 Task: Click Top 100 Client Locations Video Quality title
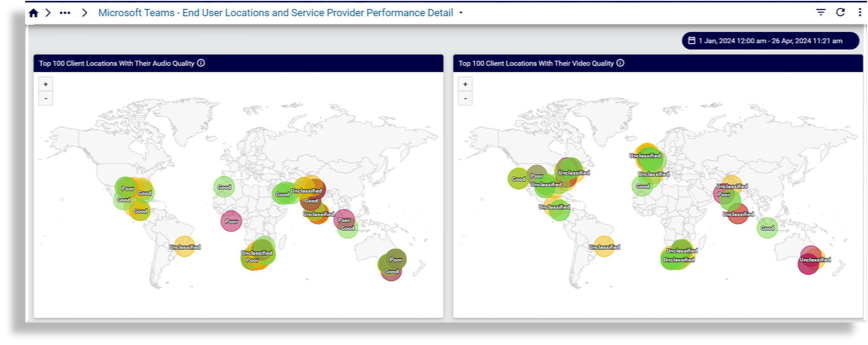pos(536,63)
